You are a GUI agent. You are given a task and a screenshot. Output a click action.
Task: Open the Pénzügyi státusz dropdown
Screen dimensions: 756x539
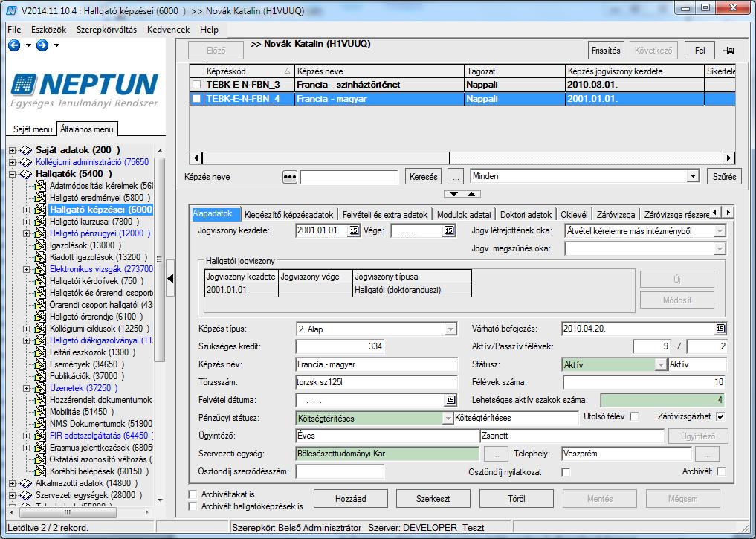pyautogui.click(x=448, y=418)
